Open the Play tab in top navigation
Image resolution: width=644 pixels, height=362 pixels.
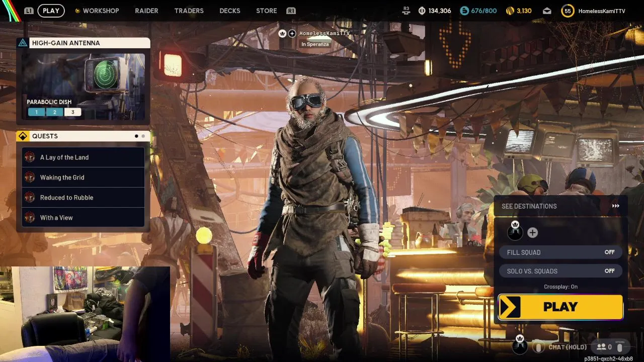(51, 11)
